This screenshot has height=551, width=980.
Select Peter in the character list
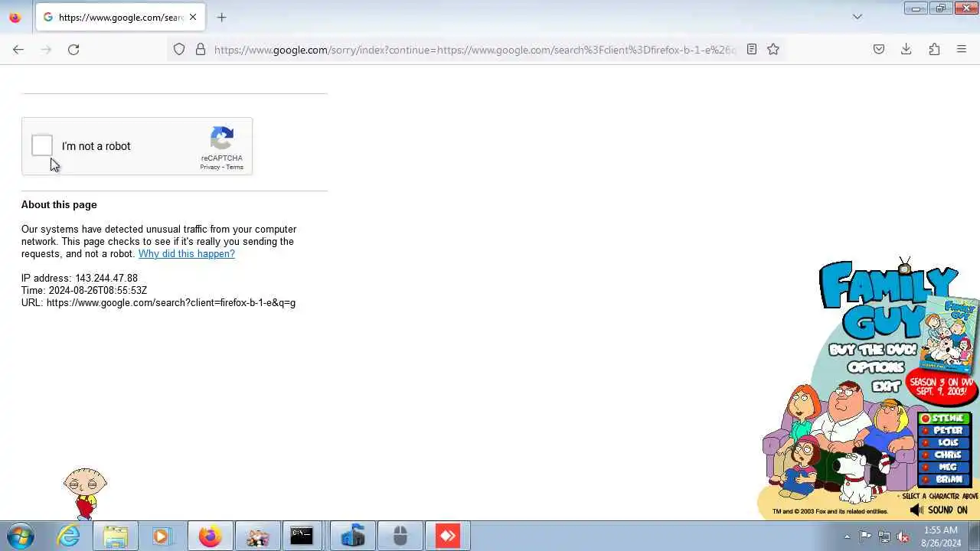945,431
